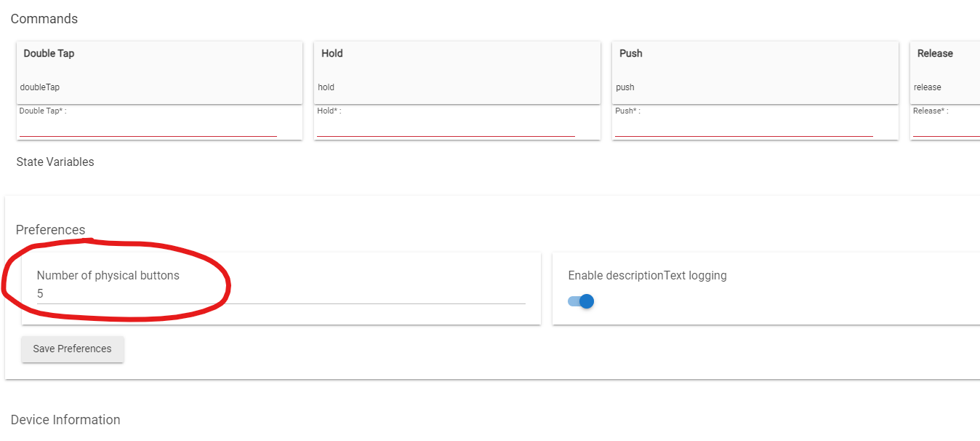Run the Double Tap command tile
This screenshot has width=980, height=441.
pyautogui.click(x=159, y=73)
